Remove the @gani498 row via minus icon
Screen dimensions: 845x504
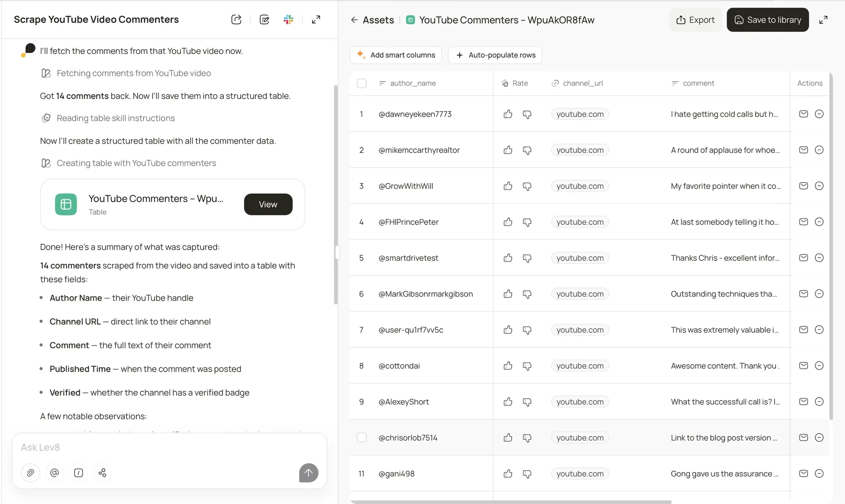[819, 473]
